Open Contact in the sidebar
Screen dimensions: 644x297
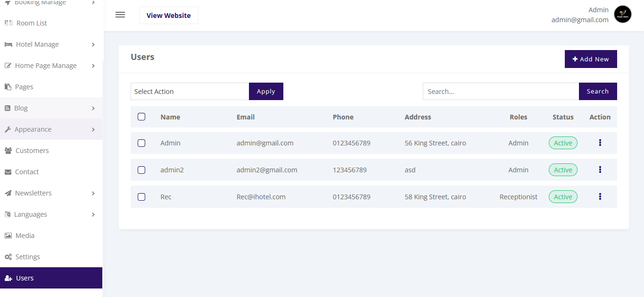tap(26, 172)
